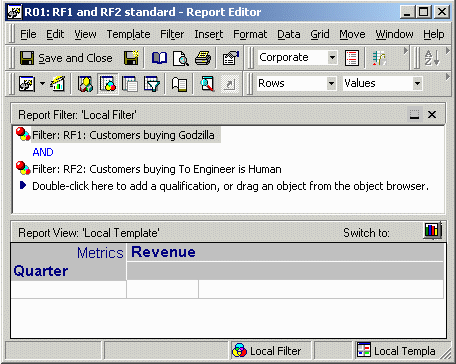The width and height of the screenshot is (456, 364).
Task: Minimize the Report Filter pane
Action: coord(414,114)
